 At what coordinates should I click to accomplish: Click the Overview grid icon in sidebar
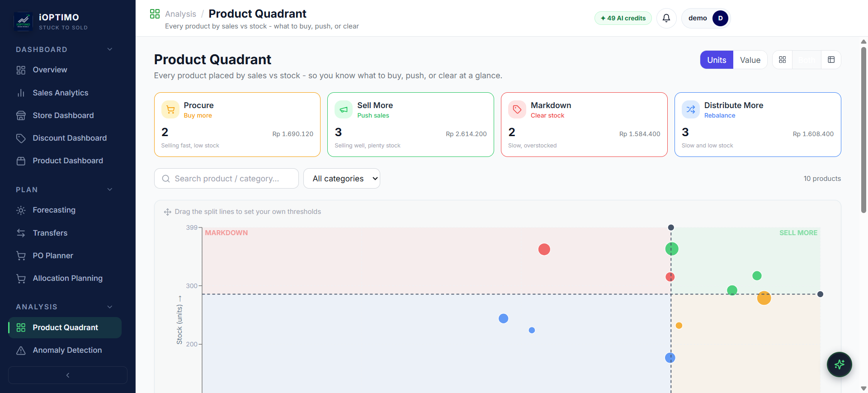click(21, 70)
